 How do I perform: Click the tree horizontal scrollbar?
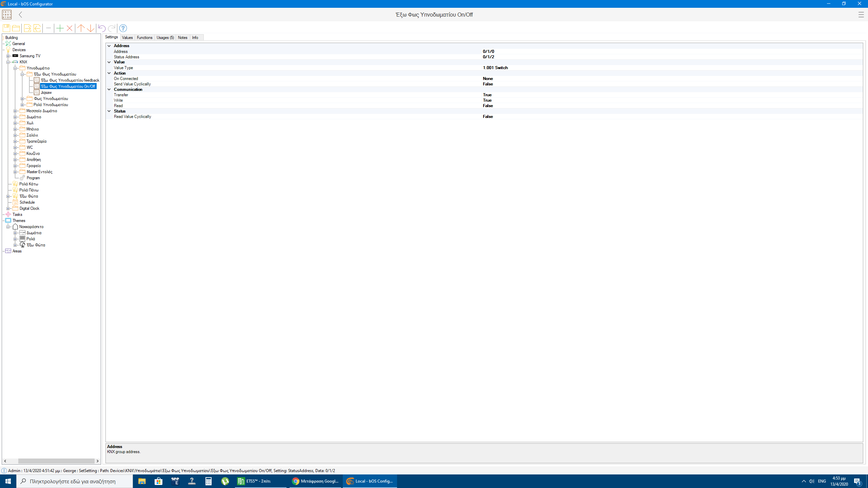click(56, 461)
